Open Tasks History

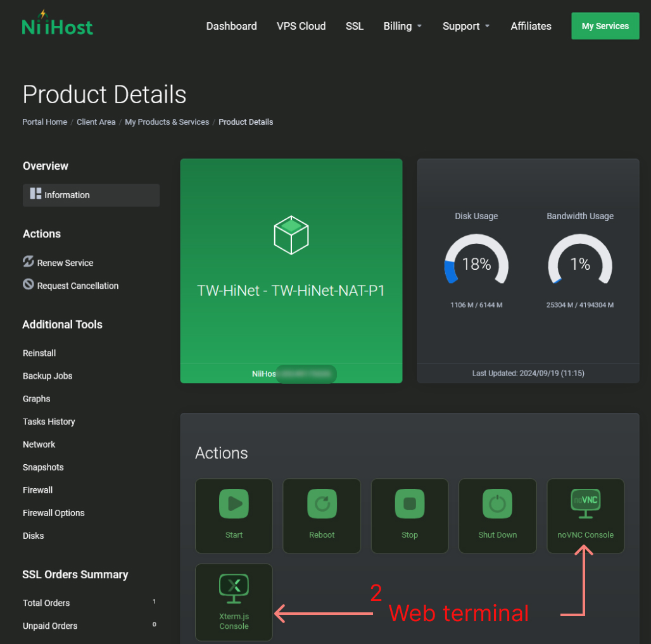coord(49,422)
